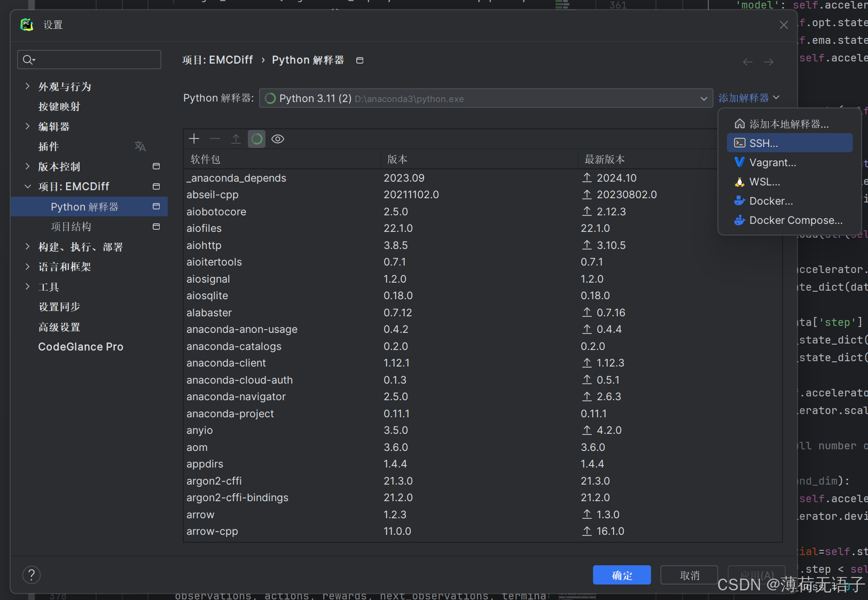Click the 项目: EMCDiff breadcrumb
Viewport: 868px width, 600px height.
click(217, 60)
